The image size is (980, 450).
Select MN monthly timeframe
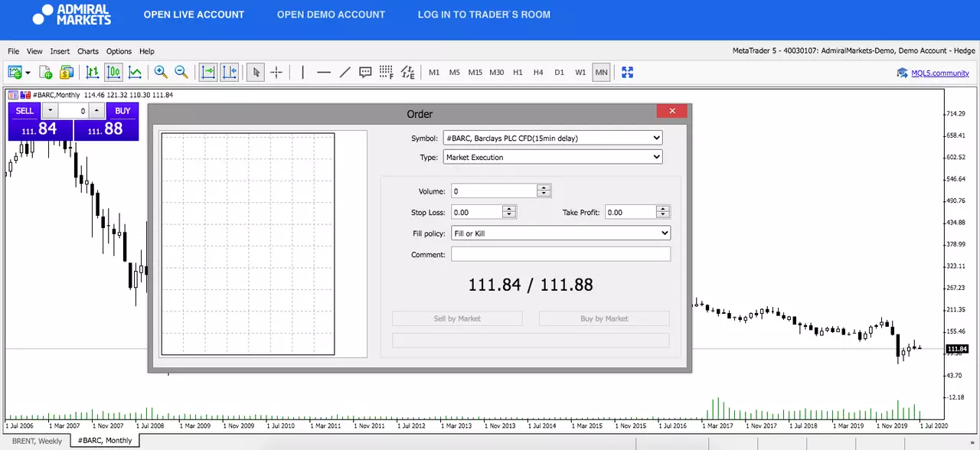coord(601,73)
